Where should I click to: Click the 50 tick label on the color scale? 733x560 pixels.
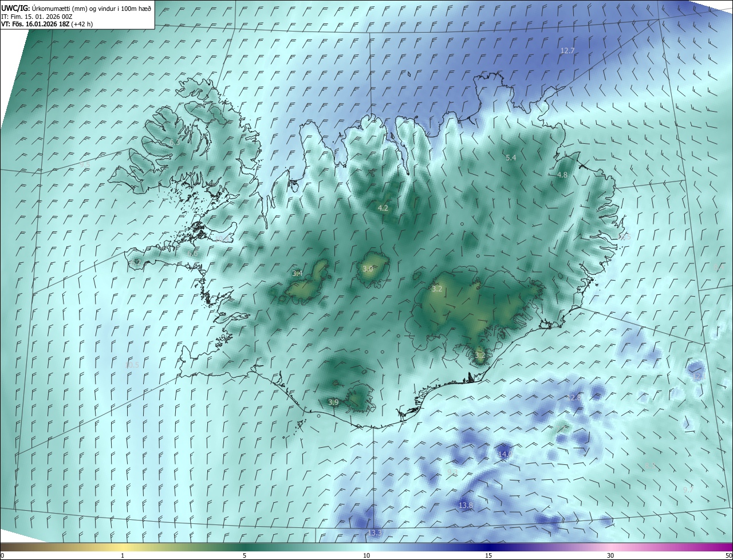(x=728, y=556)
